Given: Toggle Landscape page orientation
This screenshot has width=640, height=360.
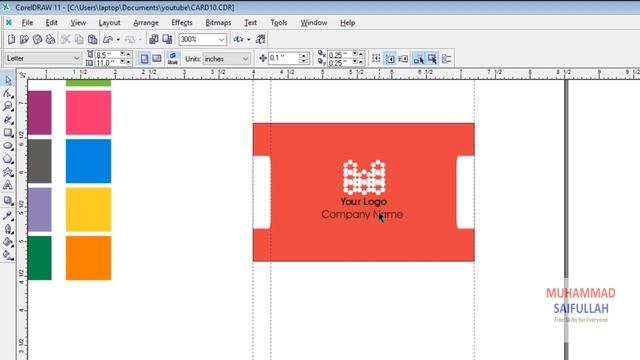Looking at the screenshot, I should [x=157, y=59].
